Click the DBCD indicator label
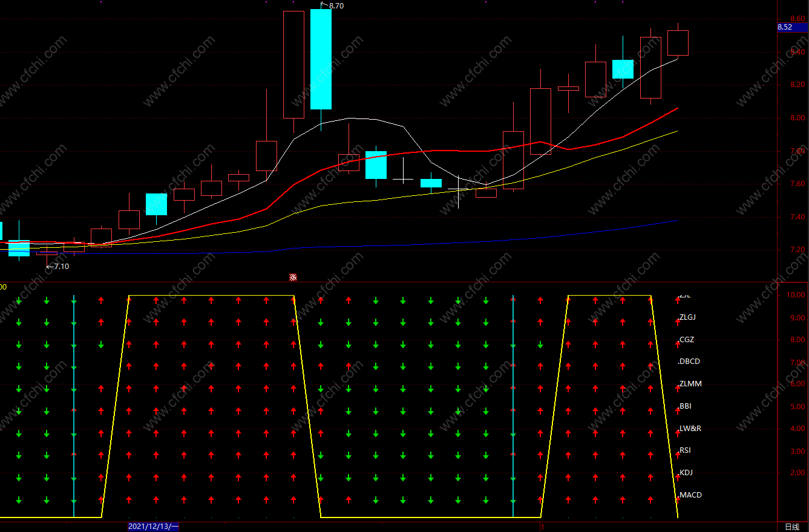809x532 pixels. tap(690, 362)
